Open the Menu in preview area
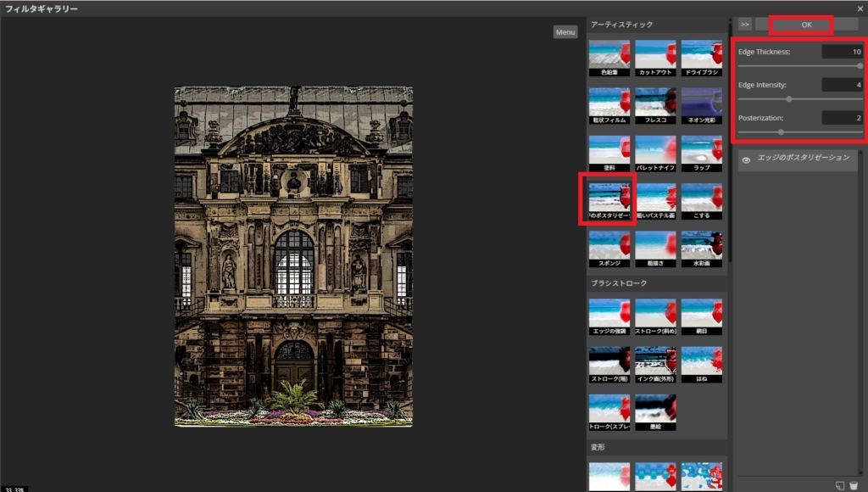The height and width of the screenshot is (492, 868). (565, 32)
